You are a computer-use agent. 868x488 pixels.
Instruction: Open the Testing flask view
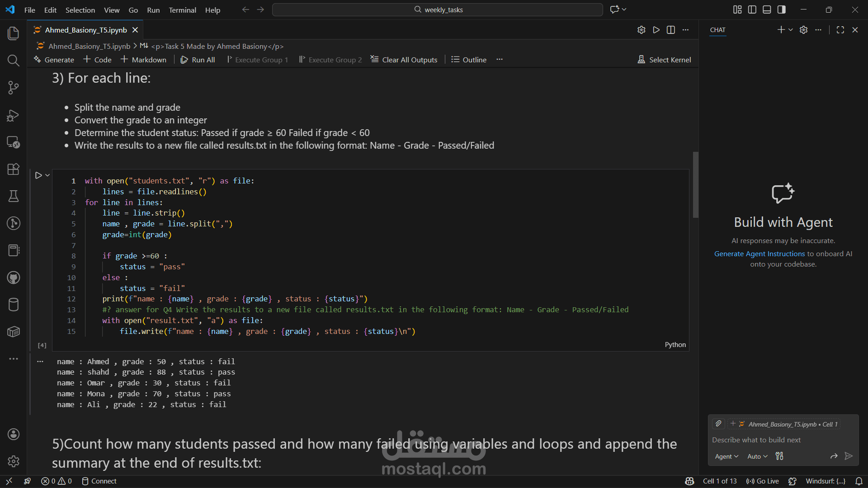point(14,196)
